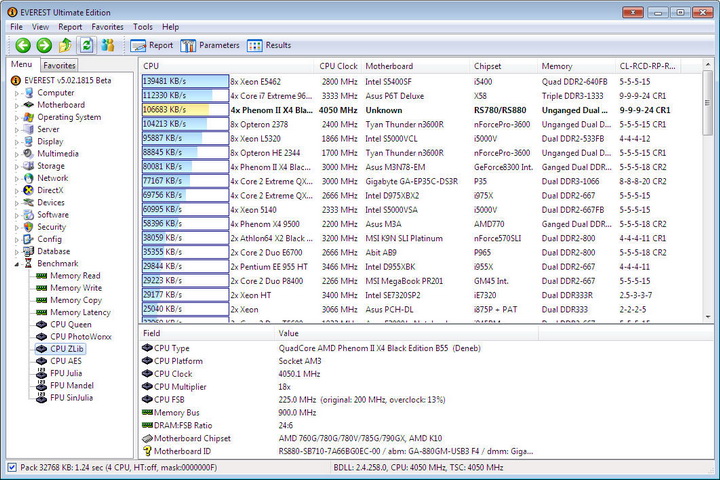Sort by Chipset column header
Screen dimensions: 720x480
[503, 66]
